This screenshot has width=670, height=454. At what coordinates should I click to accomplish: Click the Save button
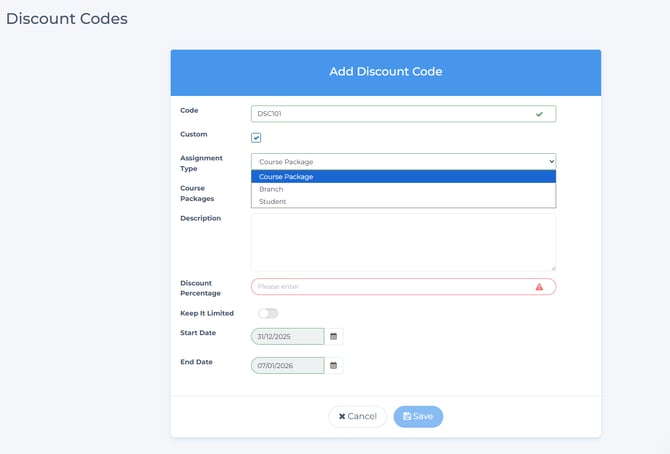click(x=418, y=416)
